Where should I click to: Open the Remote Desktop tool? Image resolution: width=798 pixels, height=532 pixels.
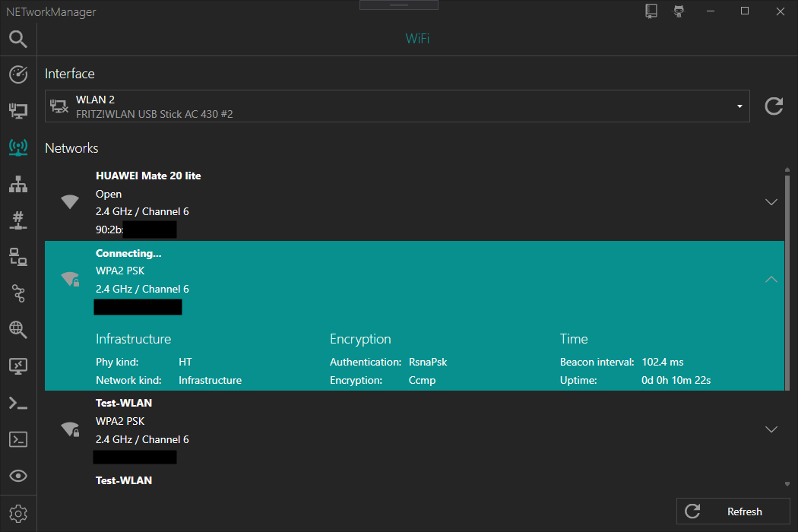pos(17,366)
